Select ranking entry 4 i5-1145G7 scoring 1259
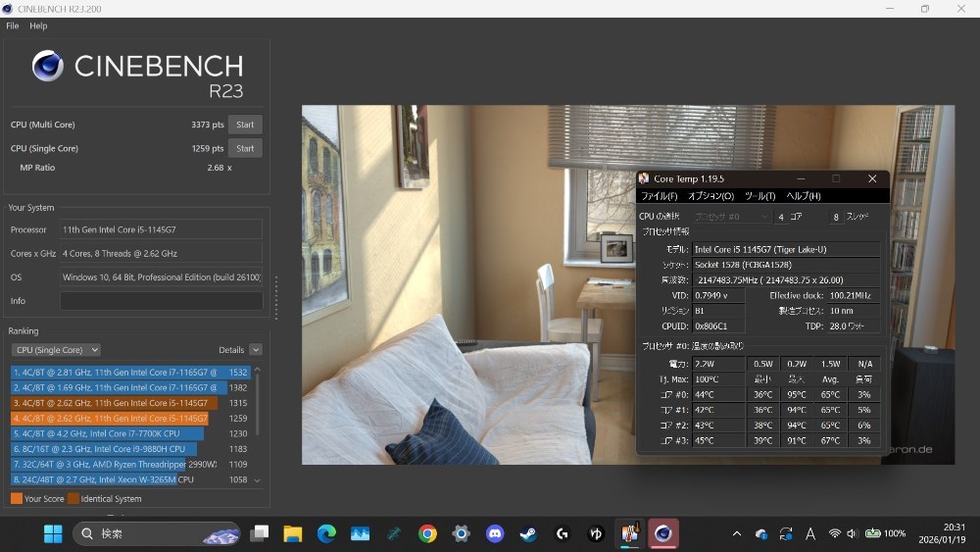This screenshot has height=552, width=980. [130, 419]
